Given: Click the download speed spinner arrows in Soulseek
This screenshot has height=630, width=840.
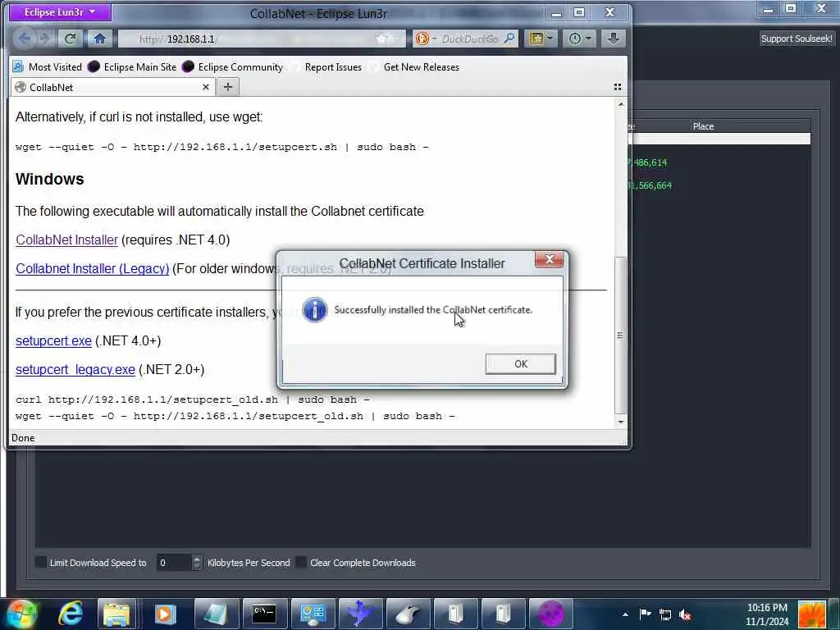Looking at the screenshot, I should point(197,563).
